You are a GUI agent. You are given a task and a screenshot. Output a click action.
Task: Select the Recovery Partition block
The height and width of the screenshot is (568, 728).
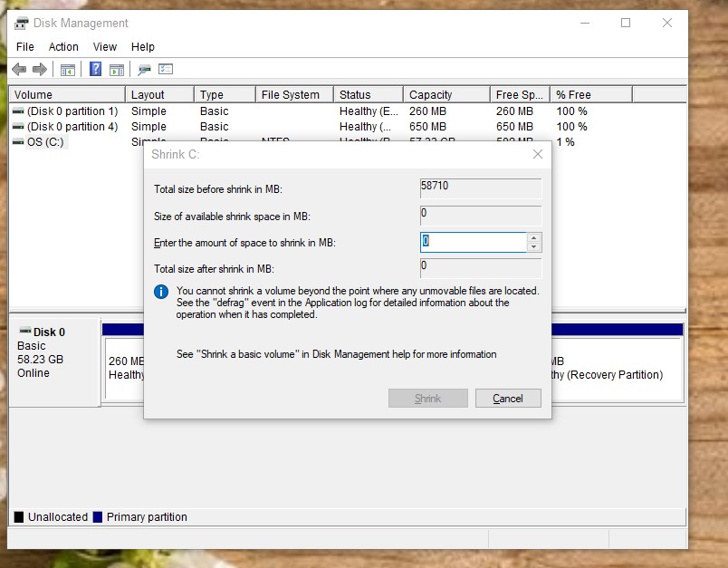(616, 369)
